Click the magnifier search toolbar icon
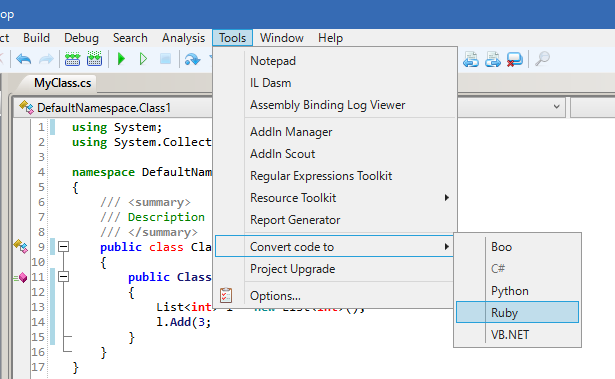 [542, 59]
